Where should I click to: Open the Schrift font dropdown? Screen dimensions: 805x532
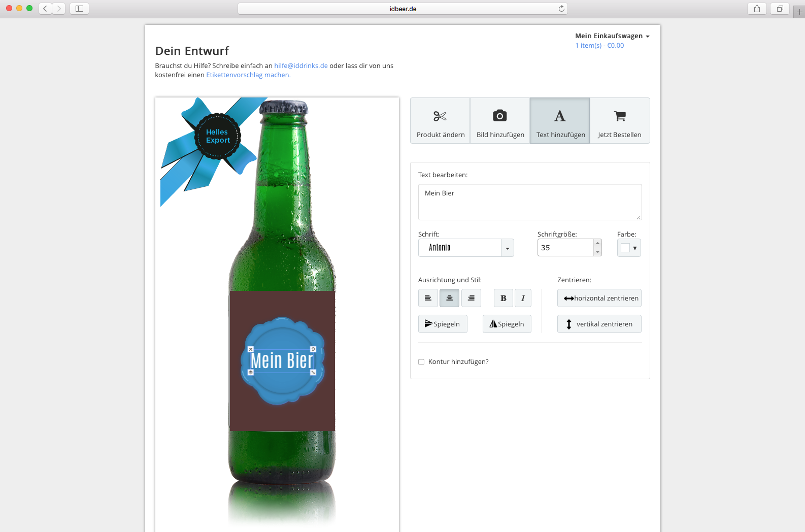pos(466,248)
